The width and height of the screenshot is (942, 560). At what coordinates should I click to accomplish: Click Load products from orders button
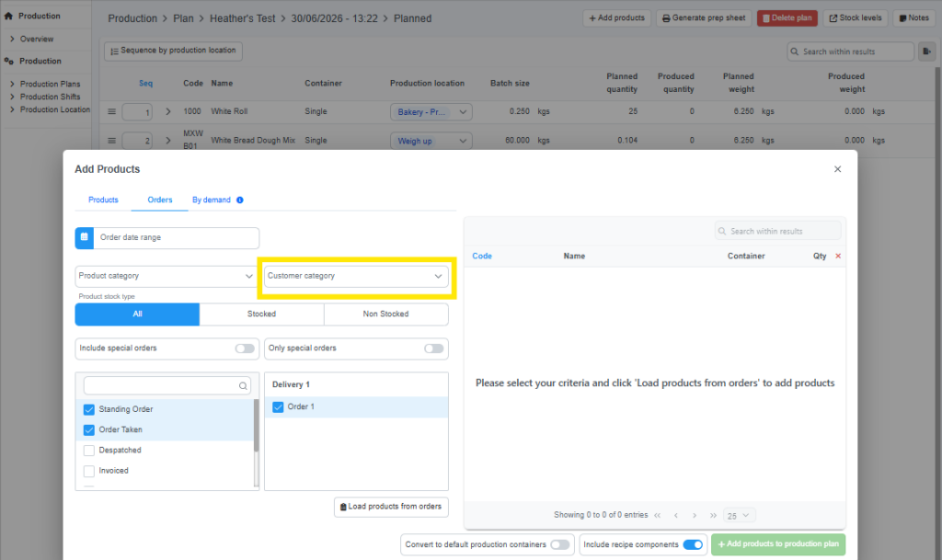tap(391, 508)
